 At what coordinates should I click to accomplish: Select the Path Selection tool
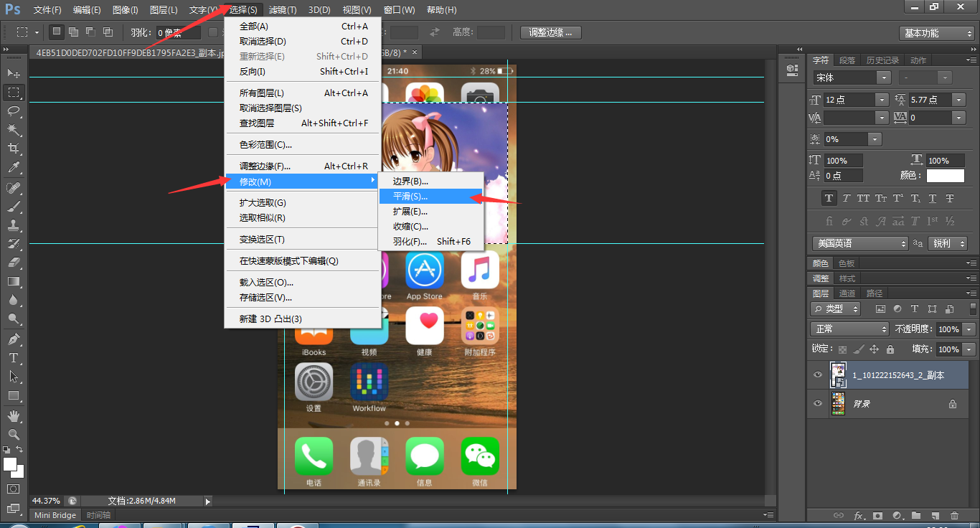click(14, 376)
